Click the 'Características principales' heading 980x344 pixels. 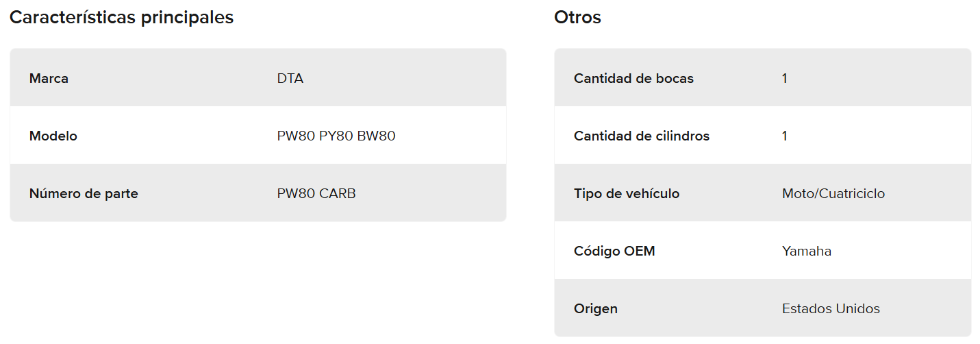coord(121,18)
